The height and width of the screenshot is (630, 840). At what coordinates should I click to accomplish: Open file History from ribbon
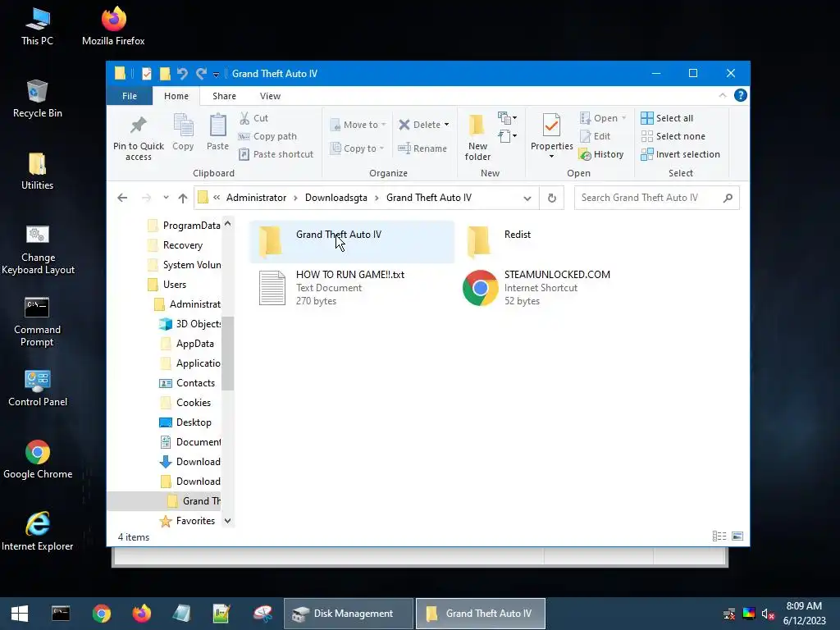tap(601, 154)
